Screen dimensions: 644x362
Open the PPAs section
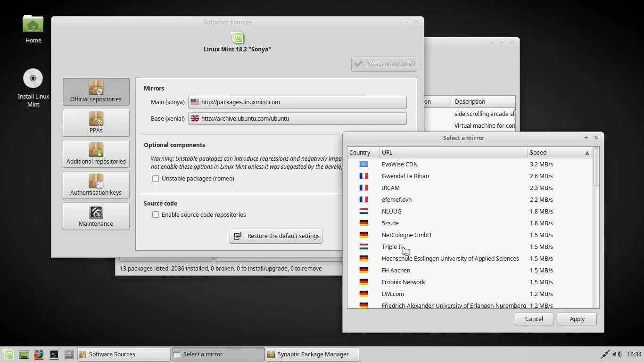point(96,123)
